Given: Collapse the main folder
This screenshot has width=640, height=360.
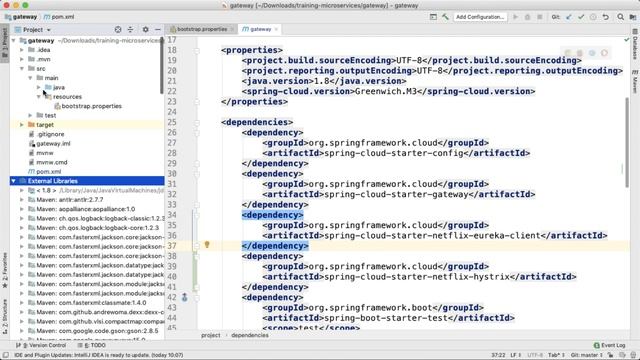Looking at the screenshot, I should [30, 78].
